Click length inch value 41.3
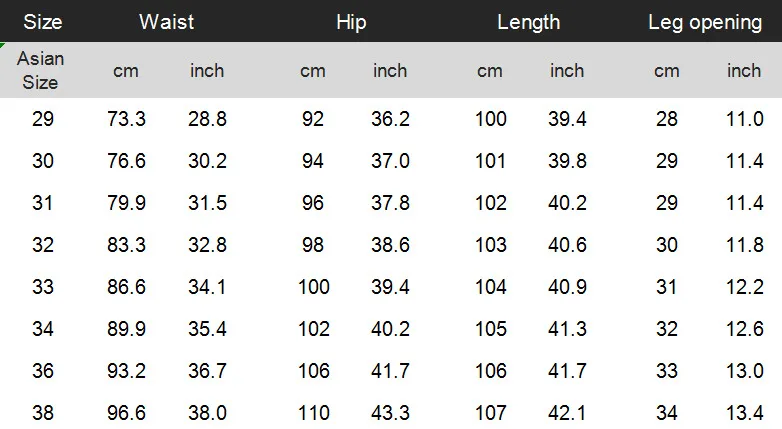This screenshot has width=782, height=429. coord(567,329)
